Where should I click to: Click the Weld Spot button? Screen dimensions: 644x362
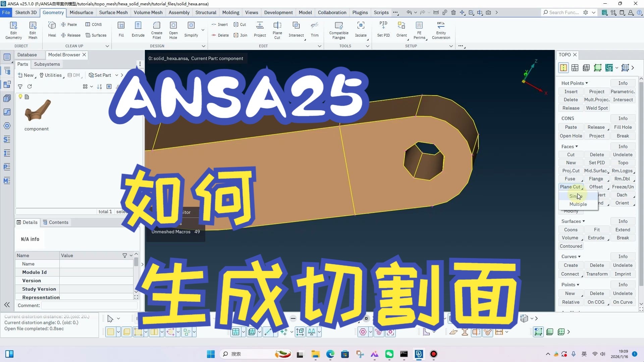[x=597, y=108]
